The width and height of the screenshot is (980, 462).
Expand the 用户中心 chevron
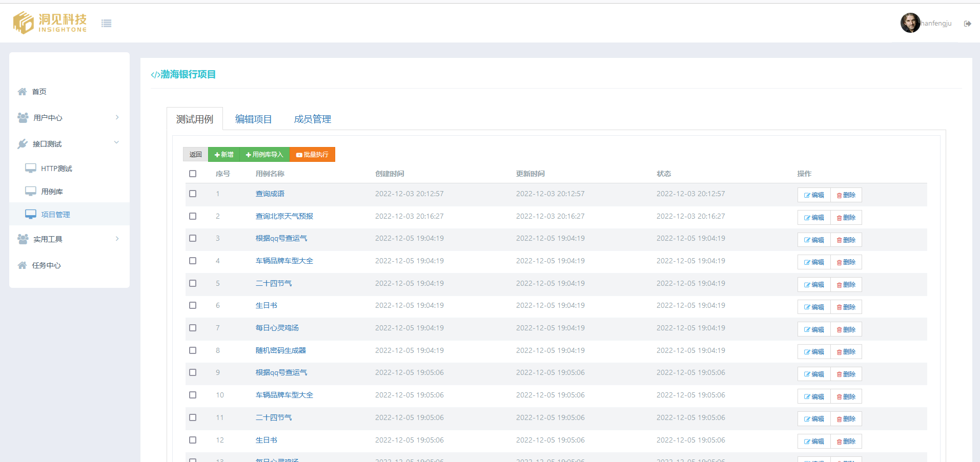(x=117, y=117)
